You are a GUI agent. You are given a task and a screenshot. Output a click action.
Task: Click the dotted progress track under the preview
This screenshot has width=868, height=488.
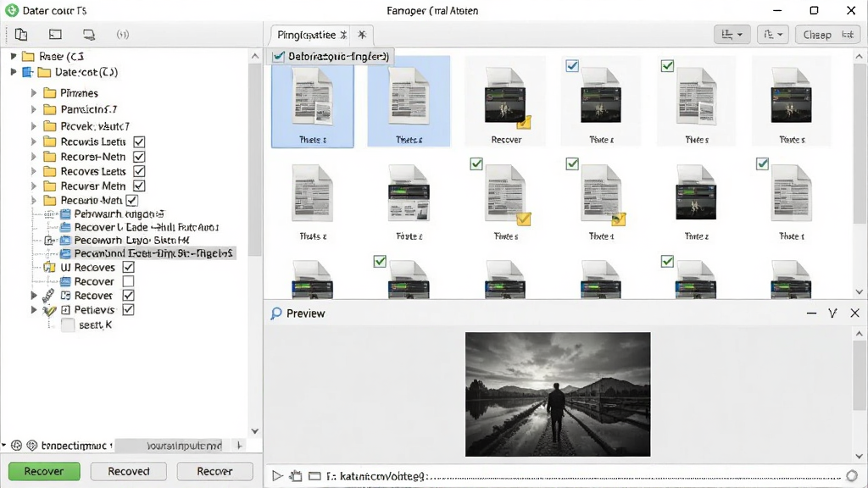637,476
